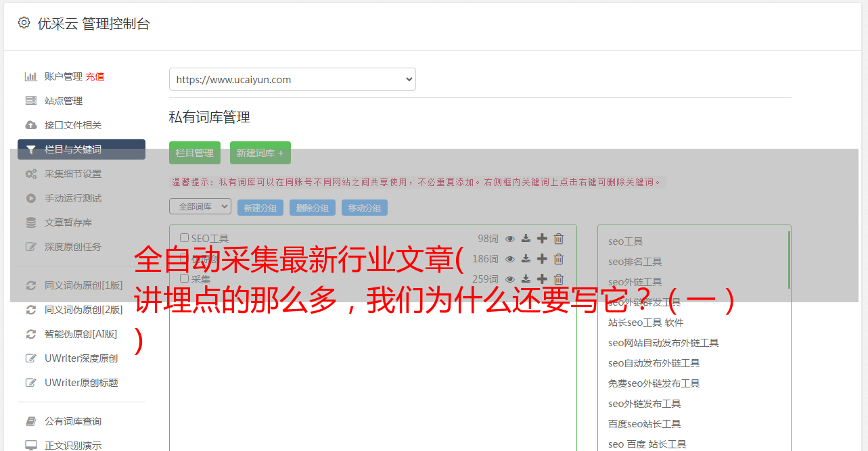Go to 深度原创任务 in the sidebar
Screen dimensions: 868x451
(73, 247)
